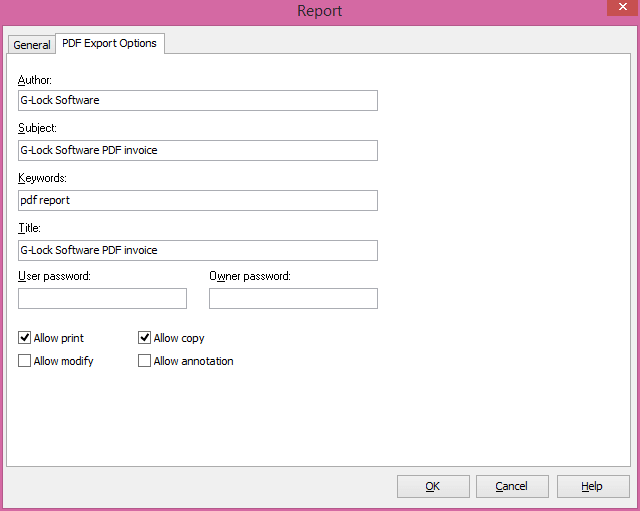Click the Author input field
Screen dimensions: 640x511
coord(198,100)
